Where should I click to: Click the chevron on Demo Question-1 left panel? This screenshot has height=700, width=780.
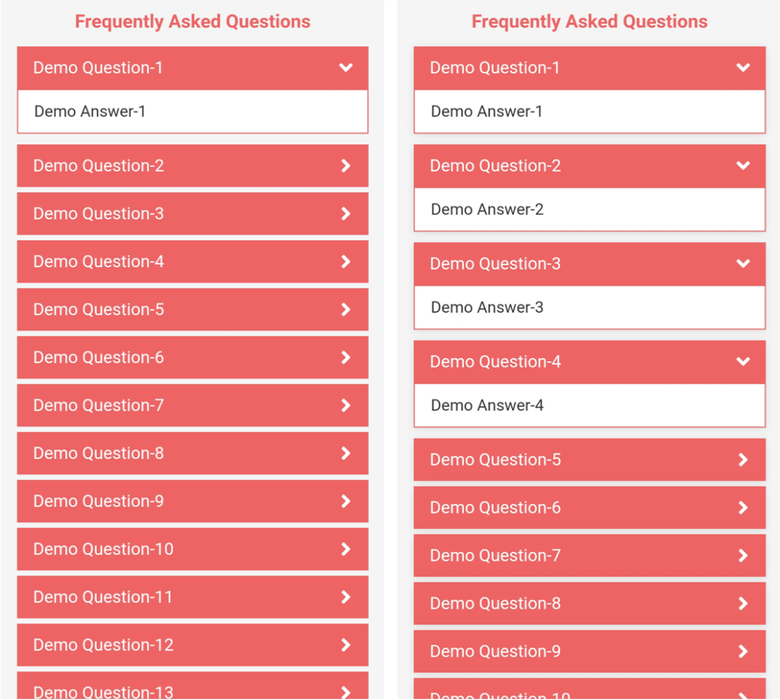tap(346, 68)
